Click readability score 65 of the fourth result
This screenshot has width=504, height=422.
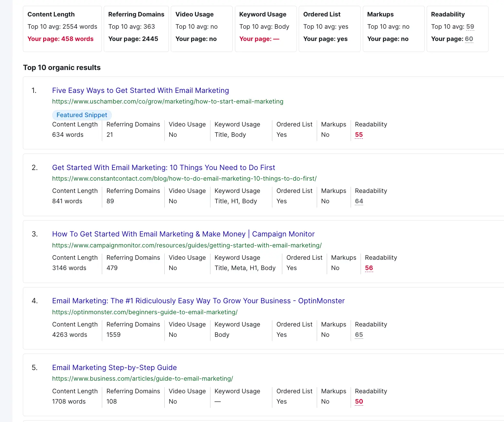pos(359,335)
